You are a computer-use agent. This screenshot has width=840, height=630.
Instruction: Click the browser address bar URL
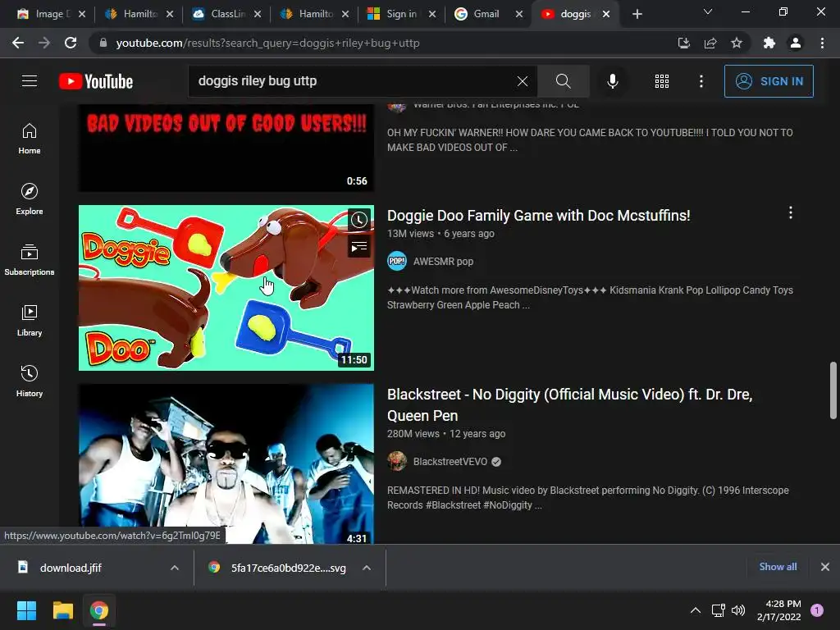tap(267, 43)
